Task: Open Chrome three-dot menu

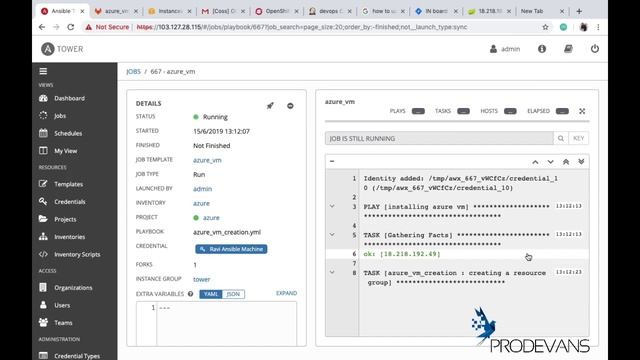Action: click(x=598, y=27)
